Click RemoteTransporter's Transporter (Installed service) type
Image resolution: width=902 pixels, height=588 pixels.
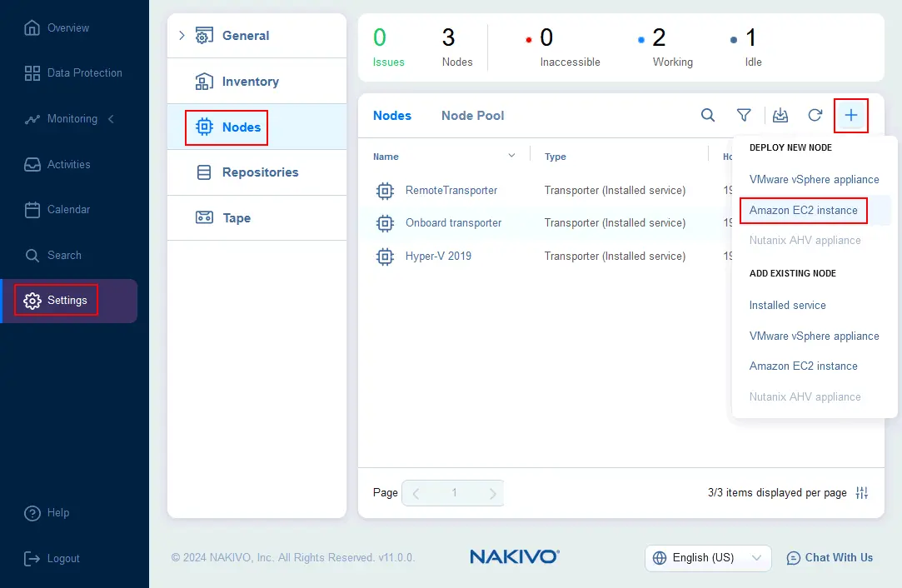[x=615, y=191]
